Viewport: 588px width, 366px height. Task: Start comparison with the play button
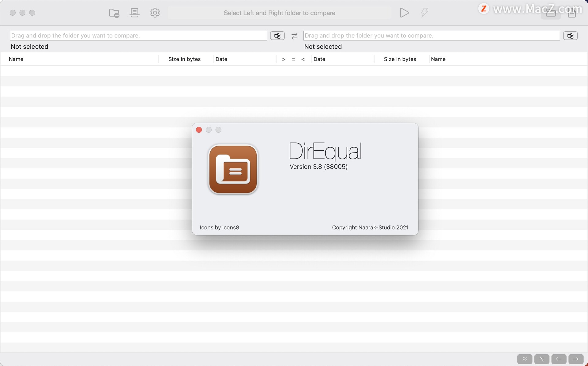404,13
